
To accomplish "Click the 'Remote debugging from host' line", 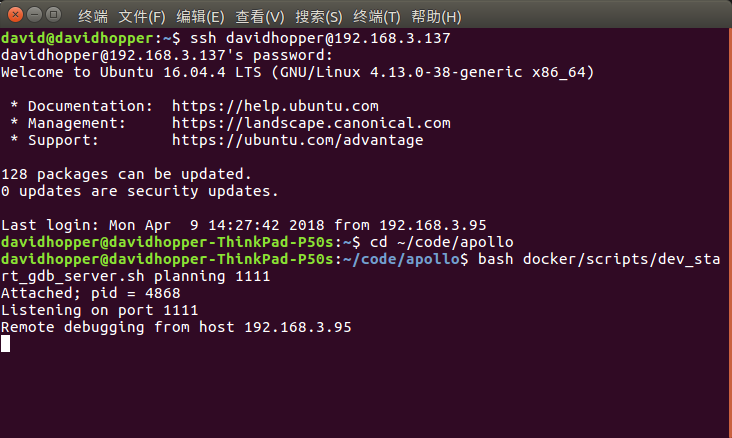I will [176, 327].
